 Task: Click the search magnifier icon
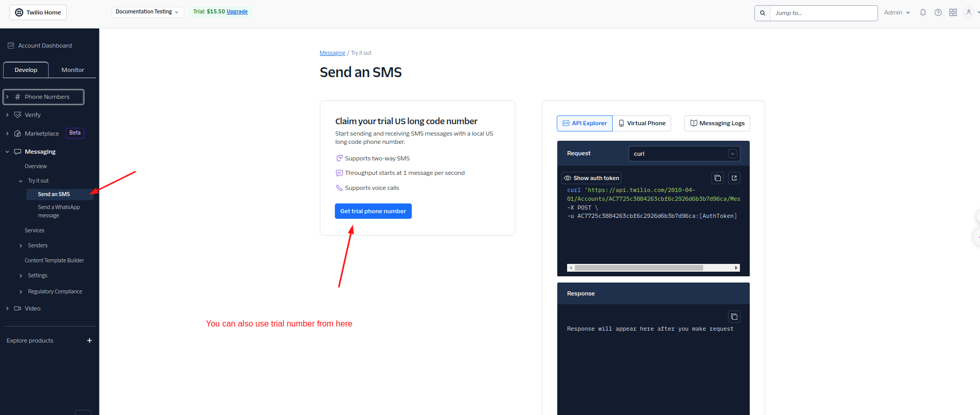pyautogui.click(x=762, y=13)
